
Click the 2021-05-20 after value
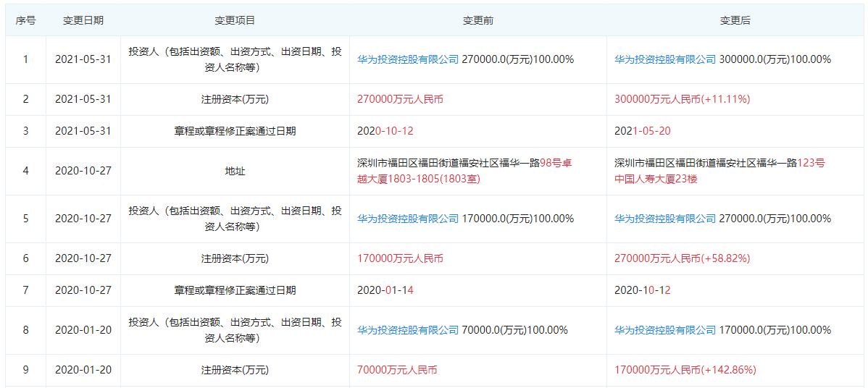point(643,131)
